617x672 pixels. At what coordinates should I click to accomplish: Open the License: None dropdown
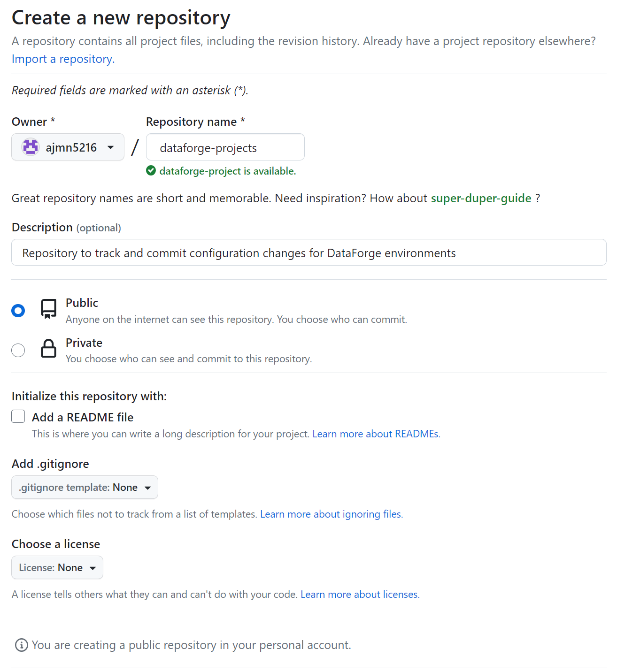[x=57, y=567]
